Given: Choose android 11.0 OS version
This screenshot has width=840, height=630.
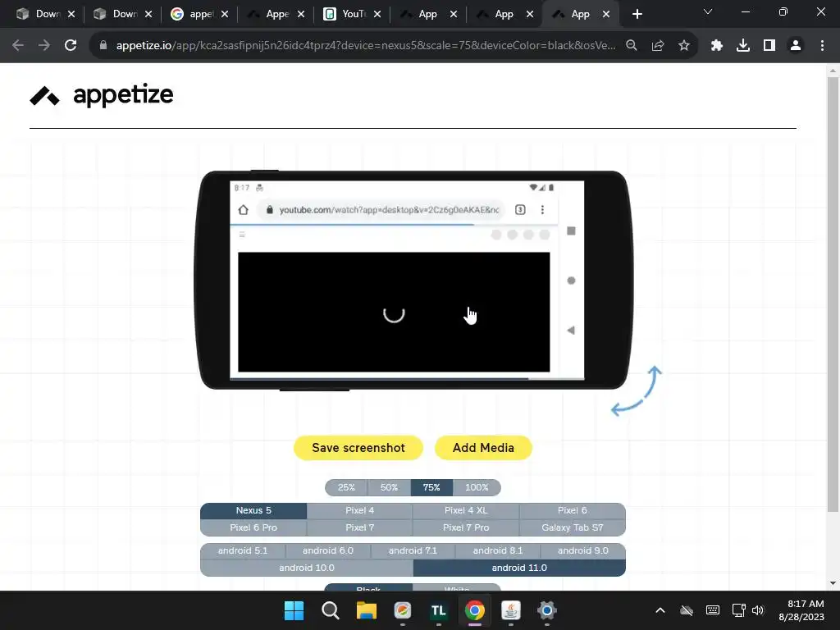Looking at the screenshot, I should click(519, 568).
